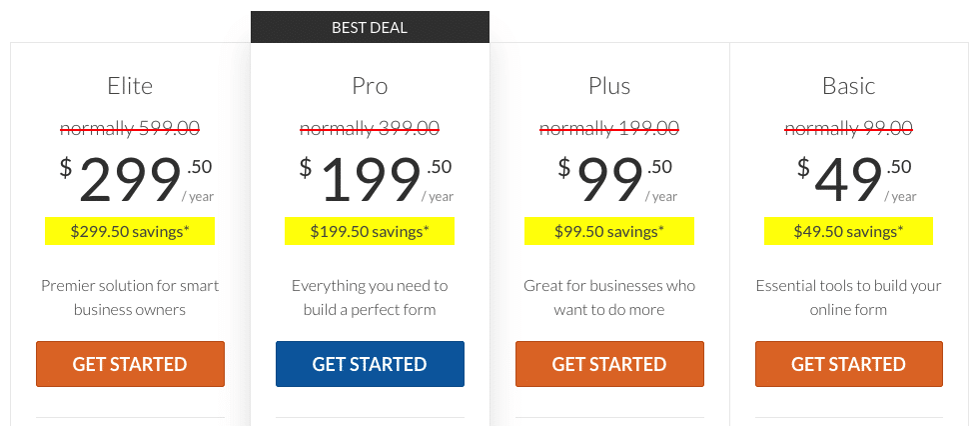
Task: Start the Basic plan with Get Started
Action: pos(849,363)
